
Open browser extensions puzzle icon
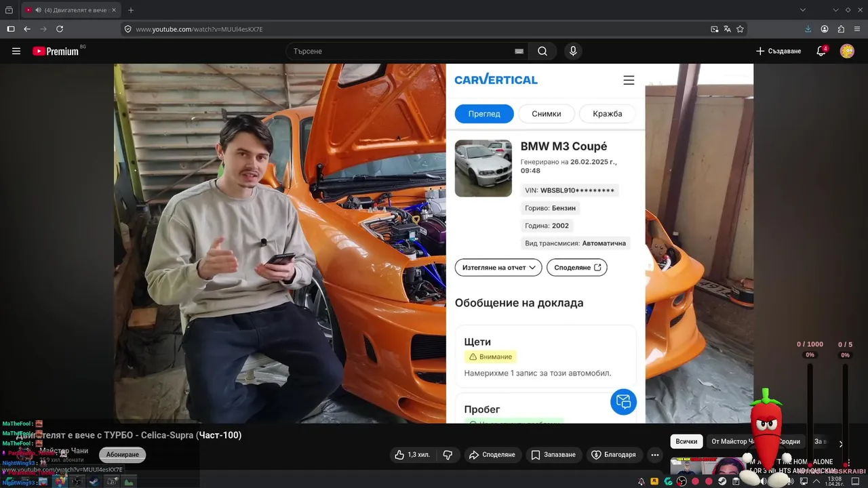(841, 29)
